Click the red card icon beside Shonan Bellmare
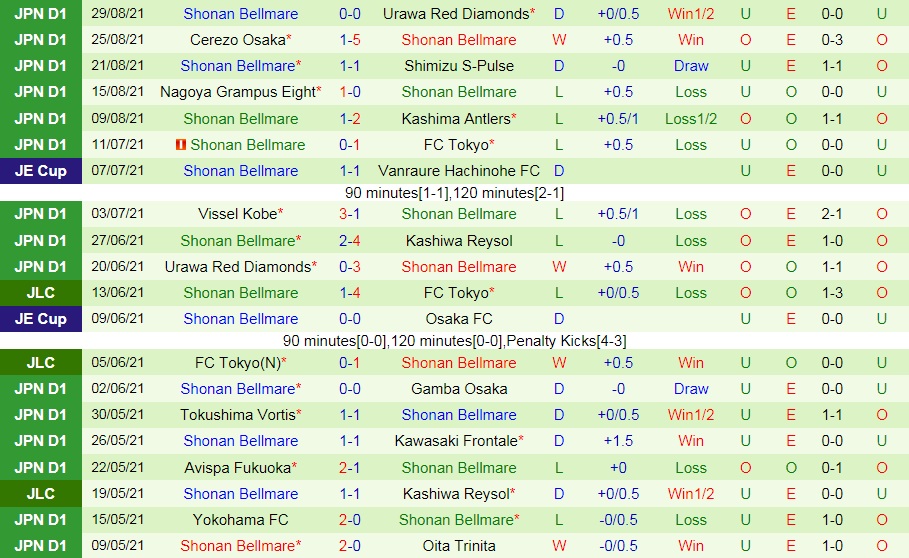The height and width of the screenshot is (558, 909). coord(181,145)
